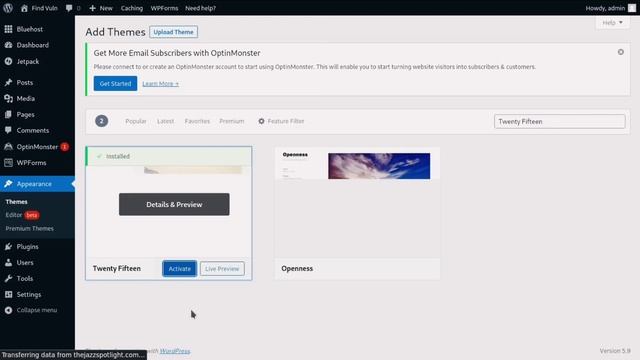Follow the Learn More link
Image resolution: width=640 pixels, height=360 pixels.
click(160, 84)
